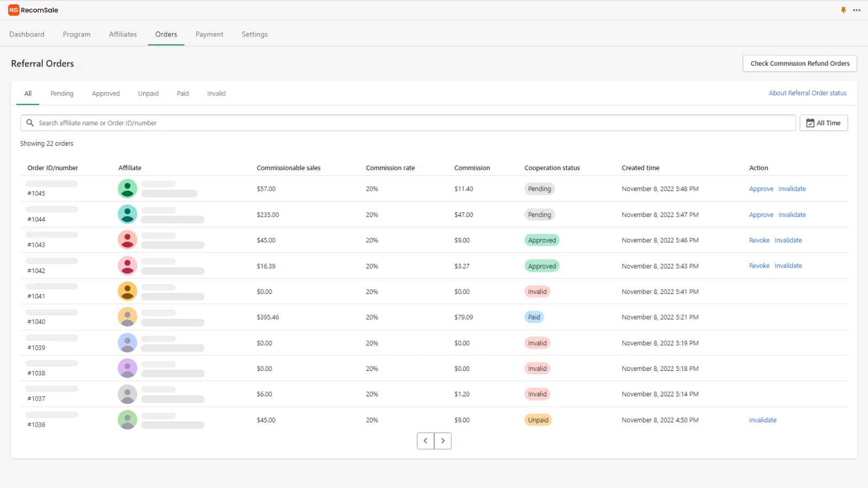The width and height of the screenshot is (868, 488).
Task: Open the Dashboard tab
Action: (x=27, y=34)
